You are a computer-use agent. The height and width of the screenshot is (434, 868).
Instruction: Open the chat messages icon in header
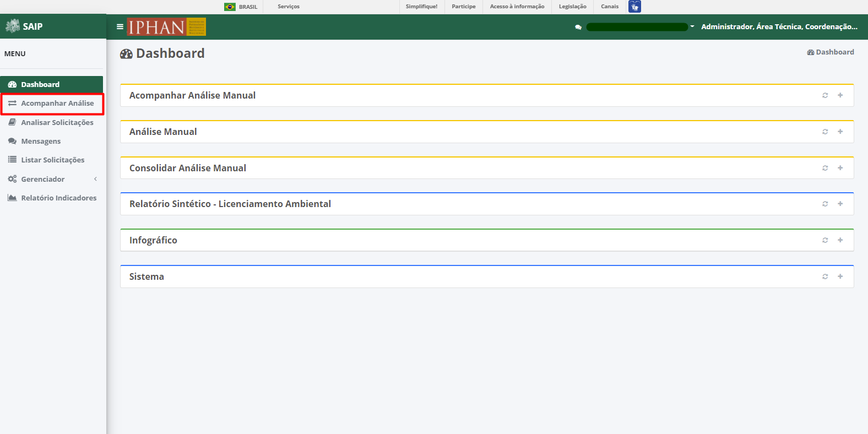click(578, 27)
